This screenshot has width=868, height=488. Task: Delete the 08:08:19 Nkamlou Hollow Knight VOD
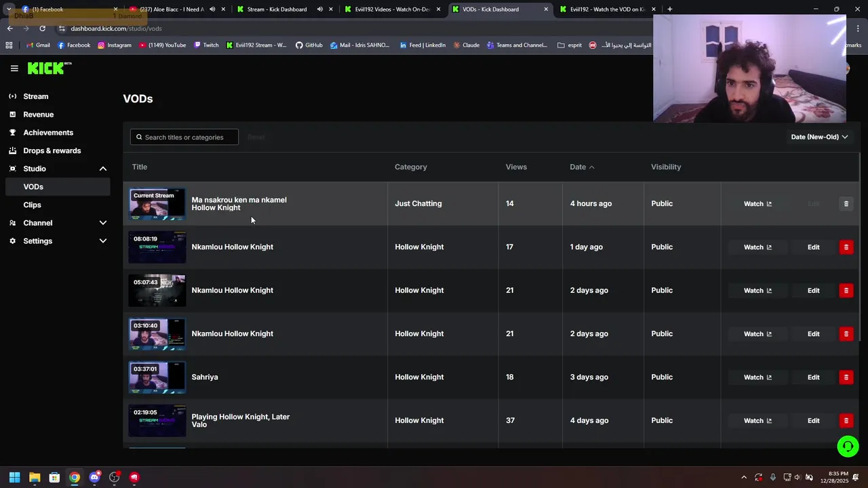tap(846, 247)
